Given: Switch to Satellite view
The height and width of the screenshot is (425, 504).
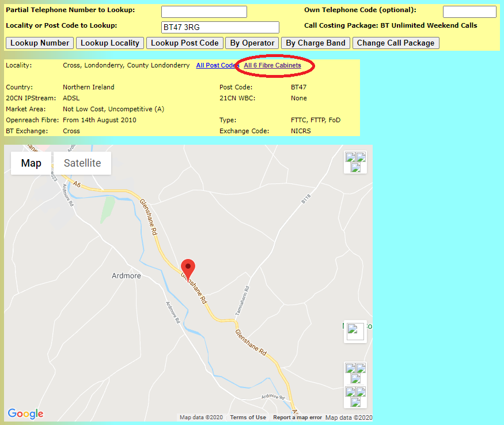Looking at the screenshot, I should coord(82,163).
